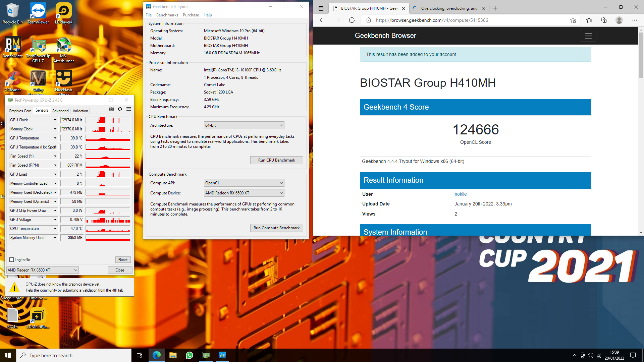Open Windows Start menu
644x362 pixels.
(x=8, y=355)
